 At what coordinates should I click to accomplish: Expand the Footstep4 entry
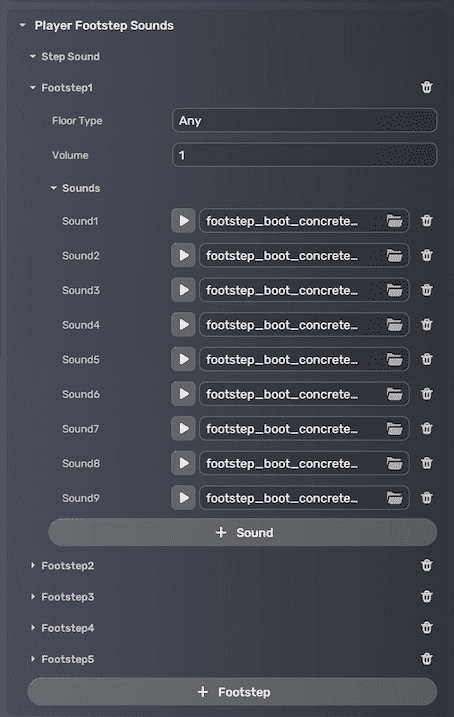pyautogui.click(x=32, y=628)
